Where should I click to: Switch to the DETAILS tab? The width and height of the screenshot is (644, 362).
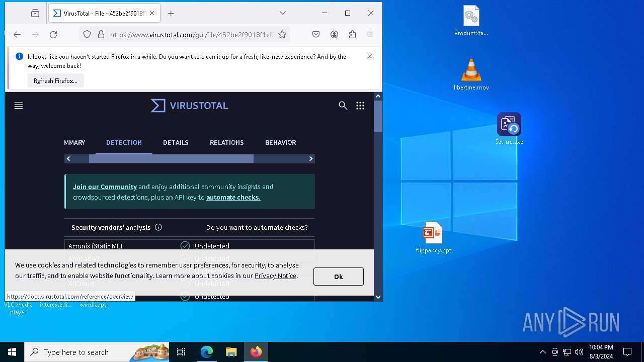pyautogui.click(x=176, y=142)
